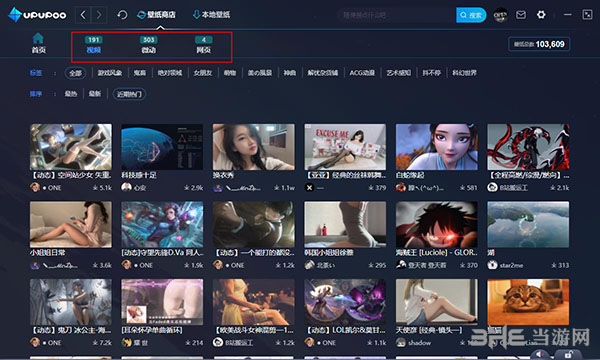Open the 空间站少女 wallpaper thumbnail
Screen dimensions: 600x360
(x=71, y=147)
